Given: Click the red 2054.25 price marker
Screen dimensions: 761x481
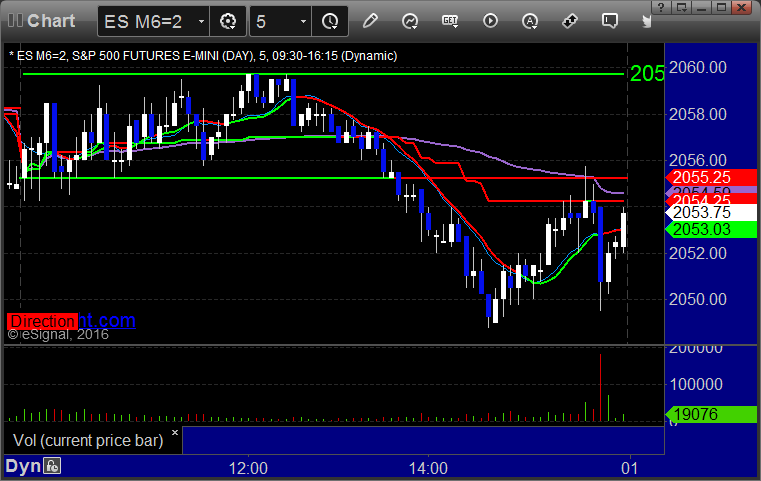Looking at the screenshot, I should (x=711, y=199).
